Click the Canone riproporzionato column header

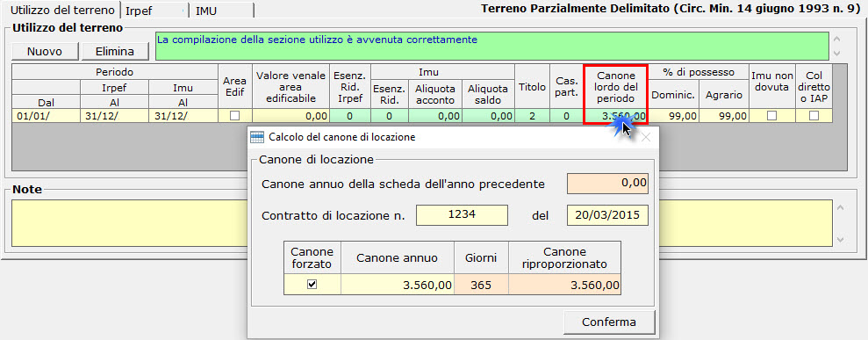(x=564, y=257)
